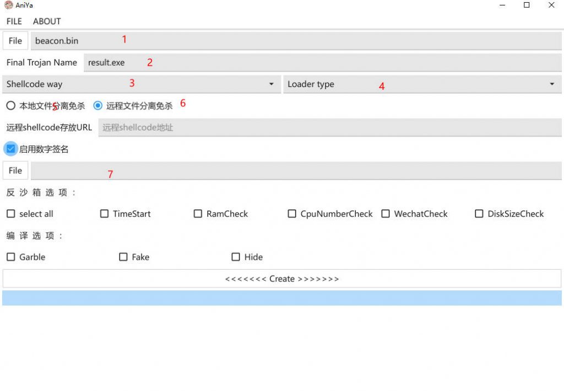564x392 pixels.
Task: Click the <<<<<<< Create >>>>>>> button
Action: [x=282, y=279]
